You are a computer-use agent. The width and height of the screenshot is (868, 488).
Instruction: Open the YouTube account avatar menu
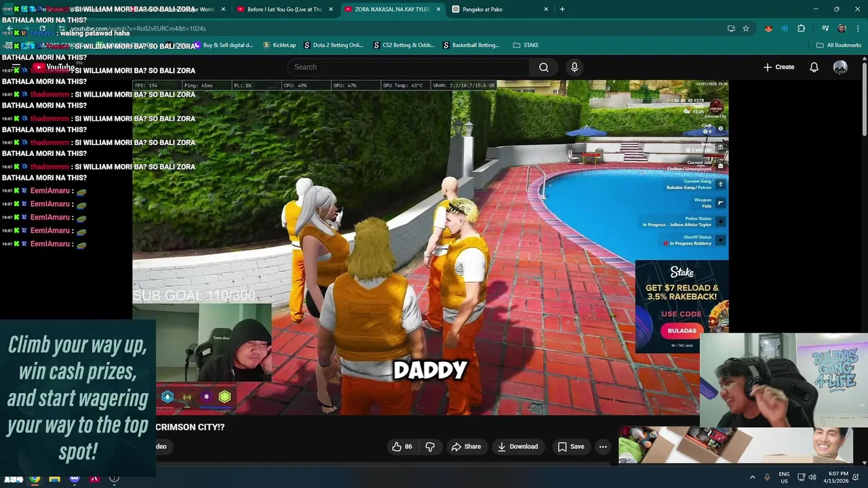point(840,67)
